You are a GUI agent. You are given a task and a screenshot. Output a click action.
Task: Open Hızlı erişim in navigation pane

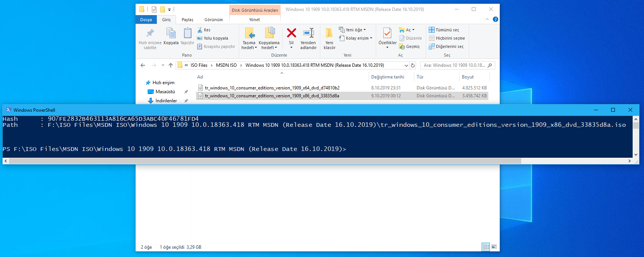(x=163, y=83)
